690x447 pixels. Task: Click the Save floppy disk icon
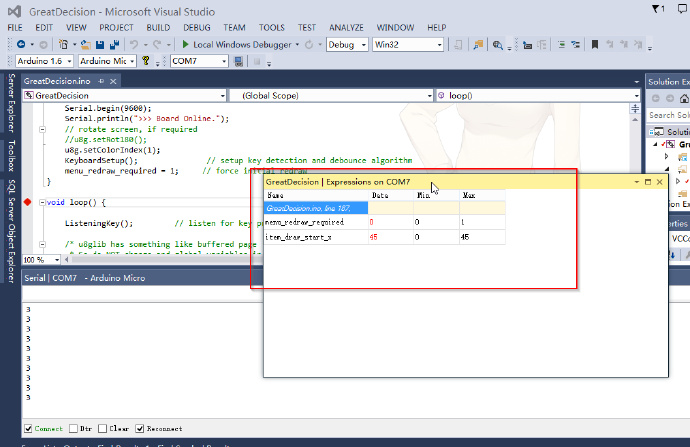click(100, 44)
